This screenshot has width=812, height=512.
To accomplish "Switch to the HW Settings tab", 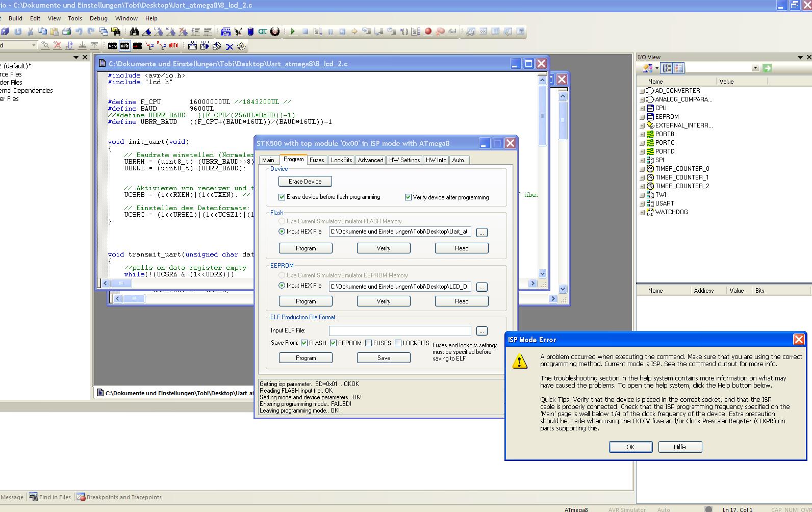I will coord(404,160).
